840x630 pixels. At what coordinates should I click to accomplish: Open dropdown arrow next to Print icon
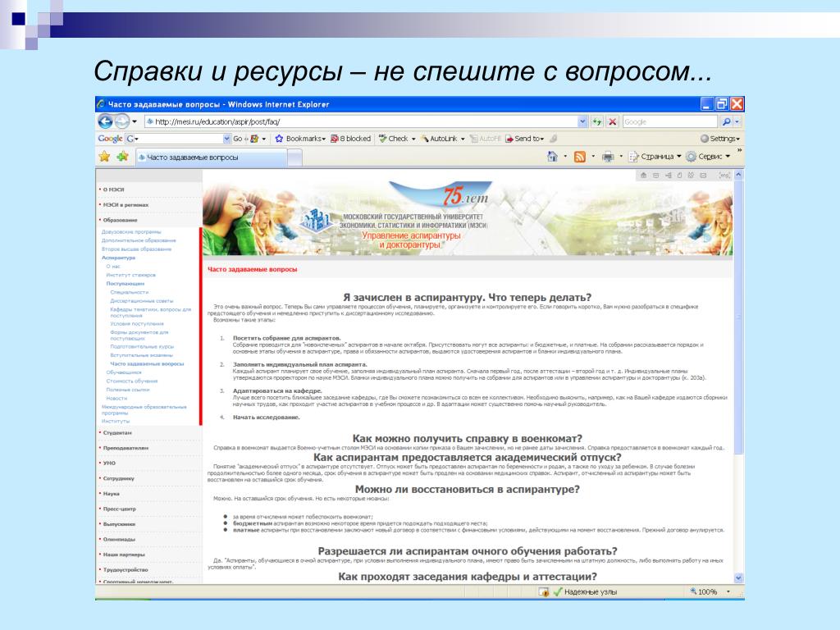coord(621,157)
